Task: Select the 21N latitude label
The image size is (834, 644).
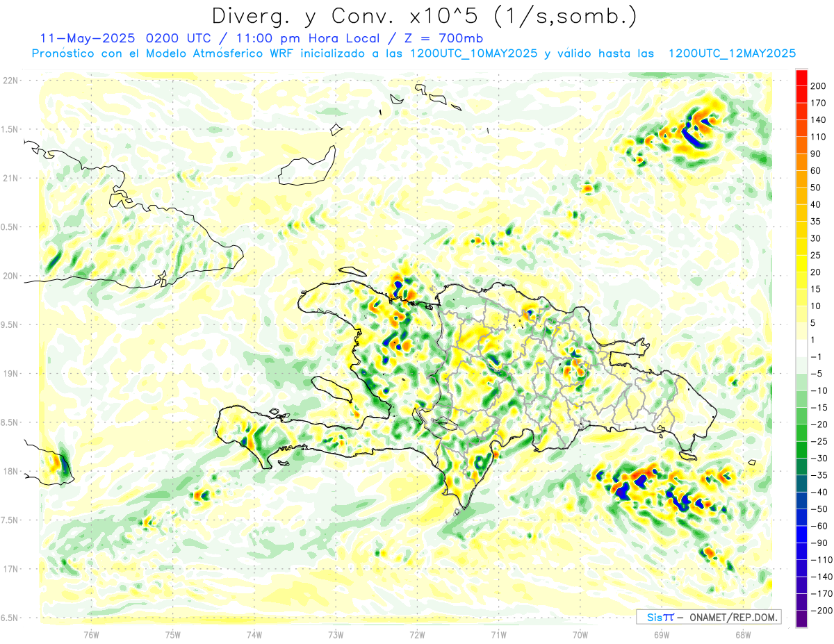Action: pos(11,178)
